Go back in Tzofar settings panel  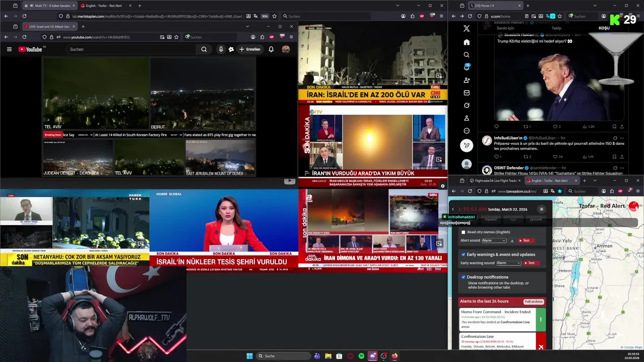[x=453, y=209]
